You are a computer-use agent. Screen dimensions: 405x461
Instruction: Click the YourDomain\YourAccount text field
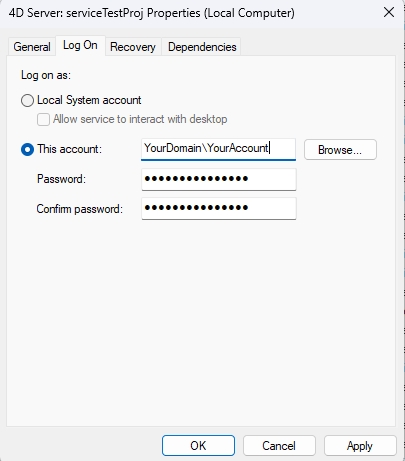click(219, 149)
